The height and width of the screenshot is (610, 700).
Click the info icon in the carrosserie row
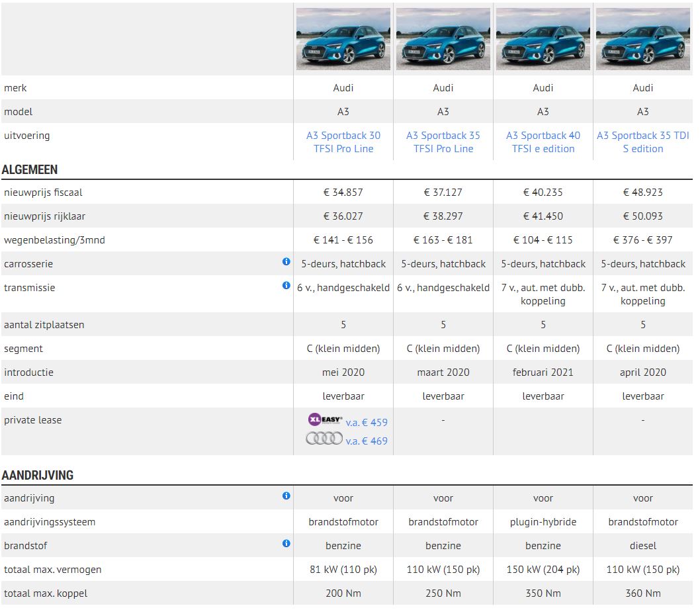click(x=286, y=262)
